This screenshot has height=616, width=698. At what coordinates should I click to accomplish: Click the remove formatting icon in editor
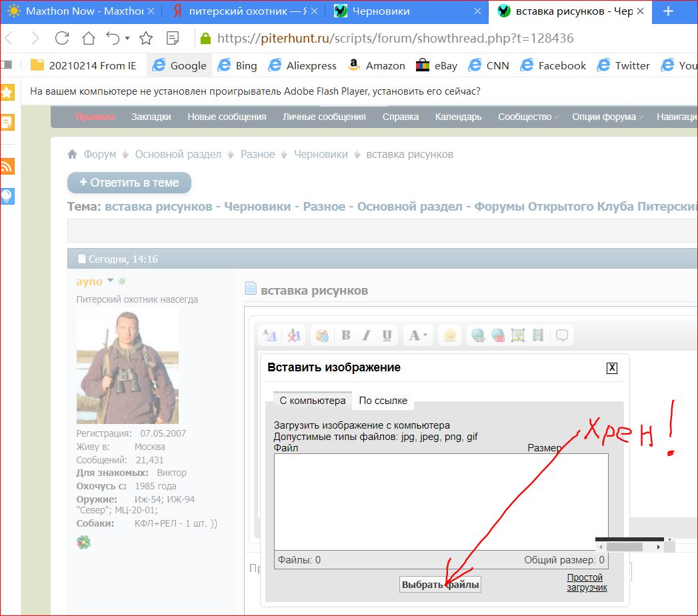[x=293, y=335]
